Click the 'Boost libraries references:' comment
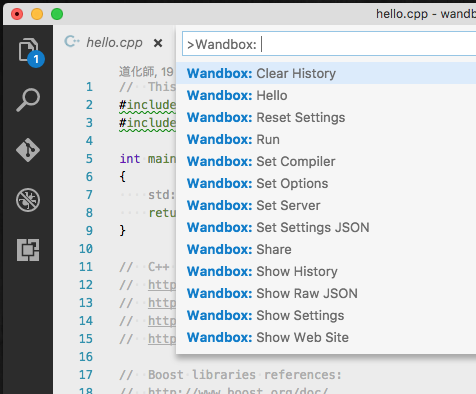Viewport: 476px width, 394px height. point(245,375)
